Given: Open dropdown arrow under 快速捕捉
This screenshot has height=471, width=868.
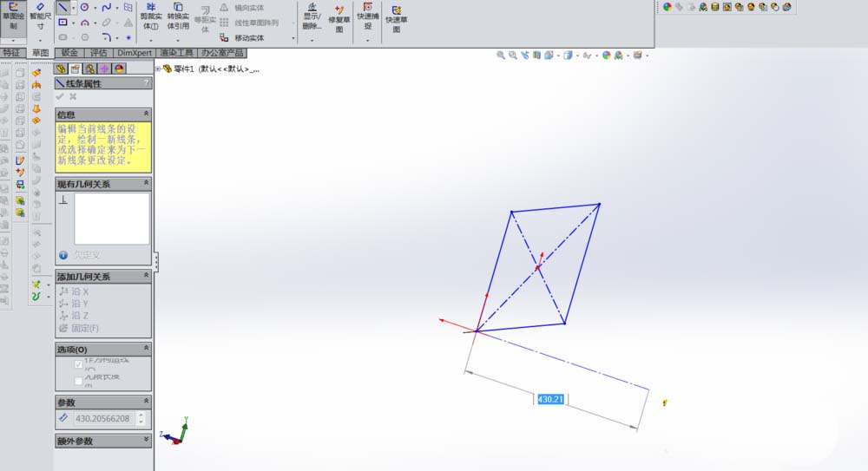Looking at the screenshot, I should pyautogui.click(x=367, y=41).
